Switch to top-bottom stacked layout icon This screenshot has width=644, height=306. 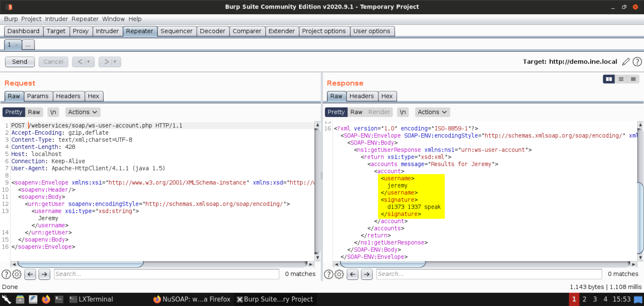coord(621,79)
